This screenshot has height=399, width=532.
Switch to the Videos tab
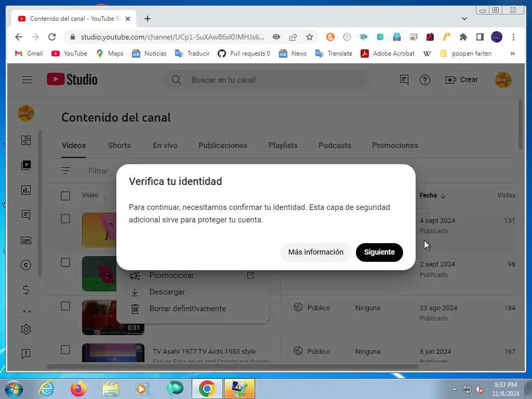[x=74, y=145]
